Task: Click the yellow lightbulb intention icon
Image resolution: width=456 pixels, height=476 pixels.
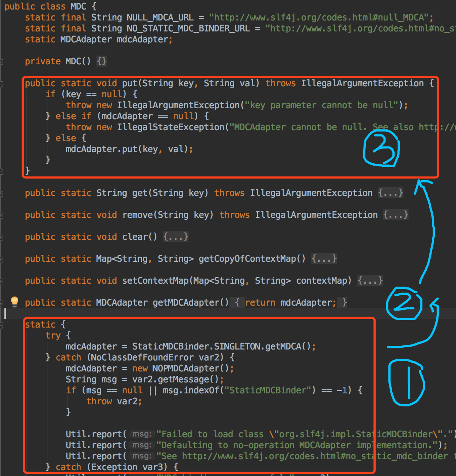Action: tap(15, 302)
